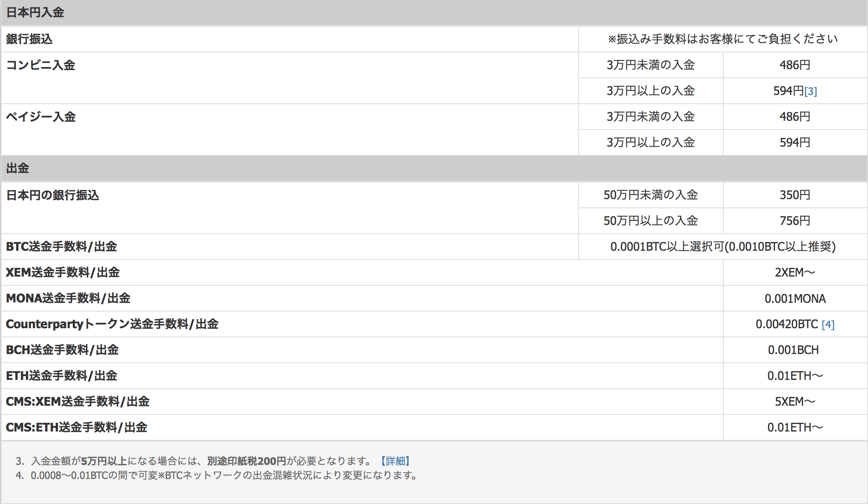Click the 350円 withdrawal fee cell
The width and height of the screenshot is (868, 504).
pyautogui.click(x=795, y=195)
